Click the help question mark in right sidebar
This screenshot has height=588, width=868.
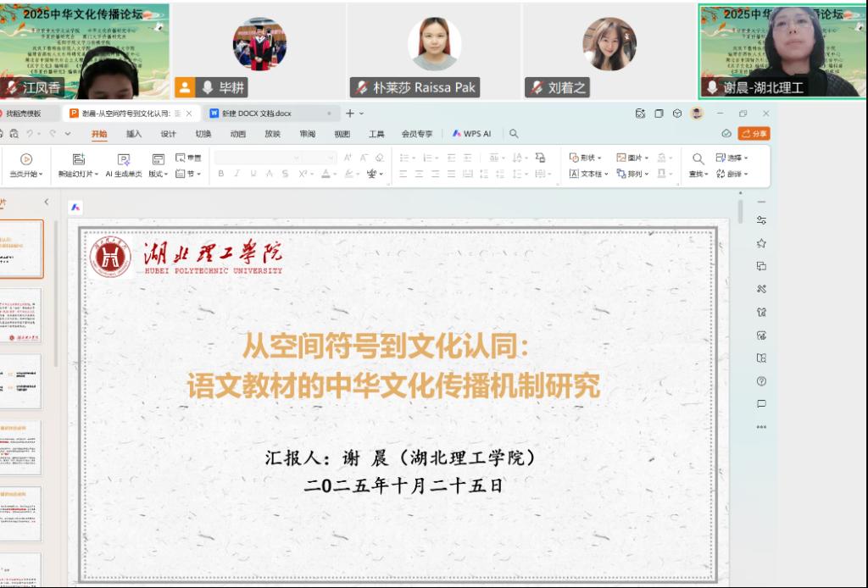coord(761,381)
